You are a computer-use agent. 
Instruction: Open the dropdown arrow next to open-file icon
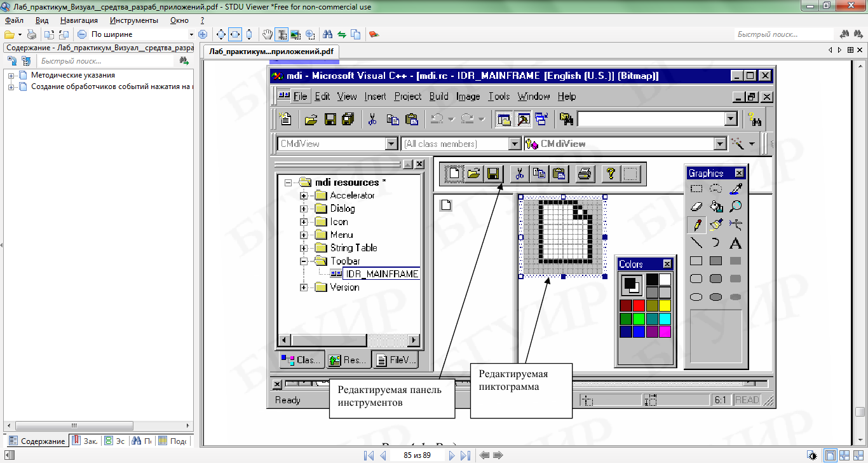coord(20,34)
